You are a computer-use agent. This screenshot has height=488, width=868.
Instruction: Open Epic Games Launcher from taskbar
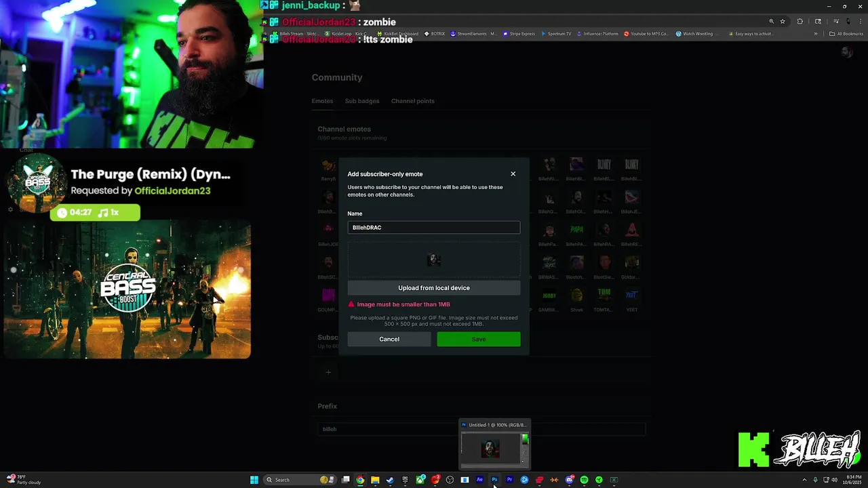[405, 480]
